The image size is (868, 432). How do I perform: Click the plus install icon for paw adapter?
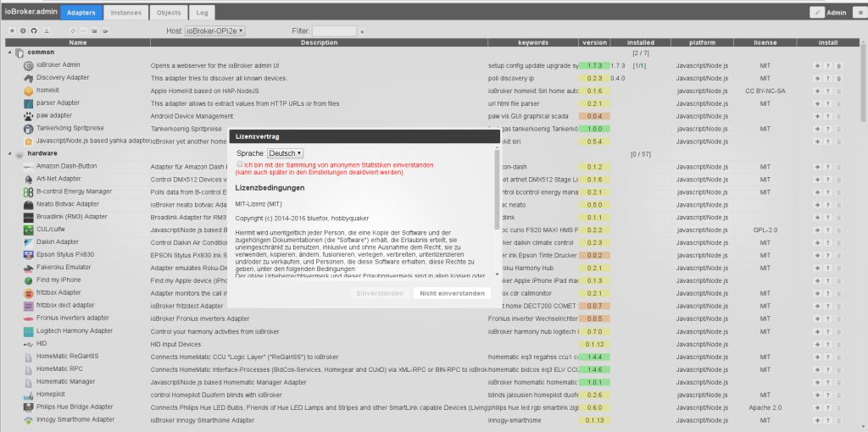pos(817,116)
